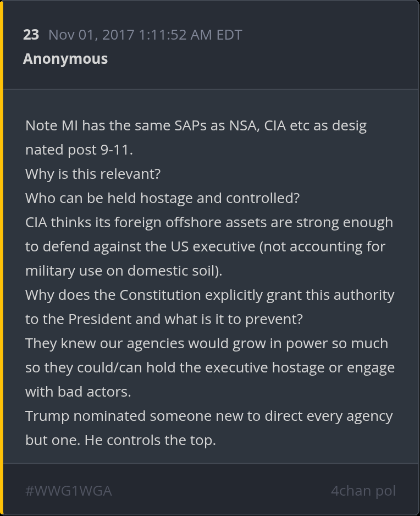Click "Who can be held hostage and controlled?"
420x516 pixels.
point(162,198)
